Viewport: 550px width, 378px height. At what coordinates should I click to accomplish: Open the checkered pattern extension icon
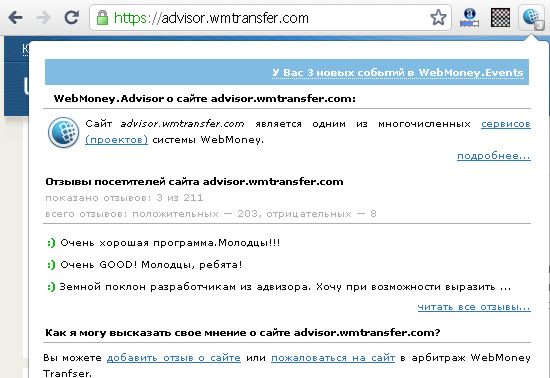(x=501, y=18)
